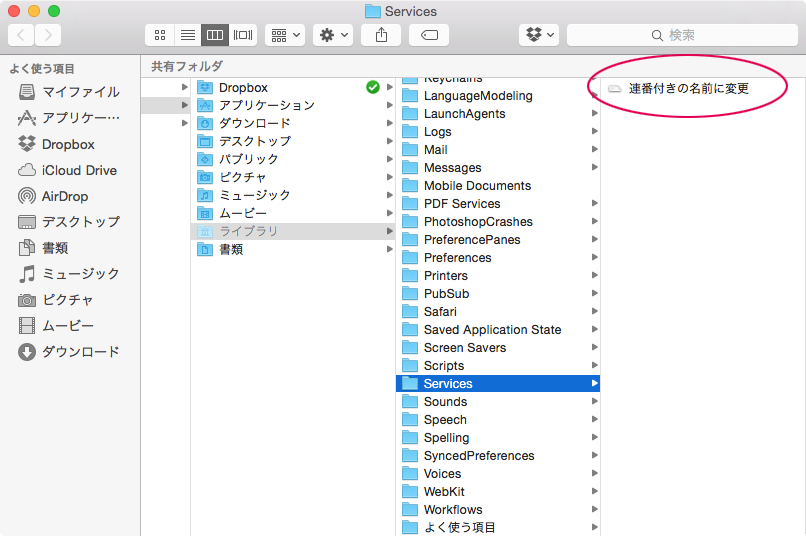Select the ダウンロード folder in column
Image resolution: width=806 pixels, height=536 pixels.
(x=293, y=123)
